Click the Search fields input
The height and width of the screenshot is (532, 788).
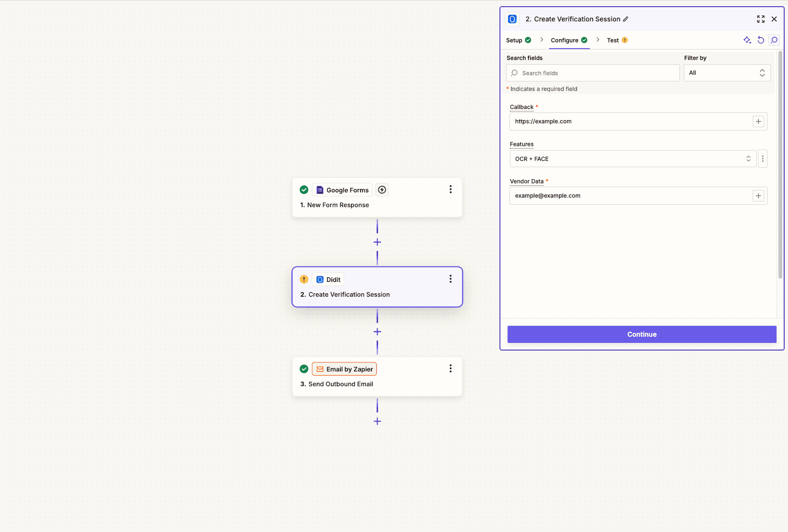(x=593, y=73)
